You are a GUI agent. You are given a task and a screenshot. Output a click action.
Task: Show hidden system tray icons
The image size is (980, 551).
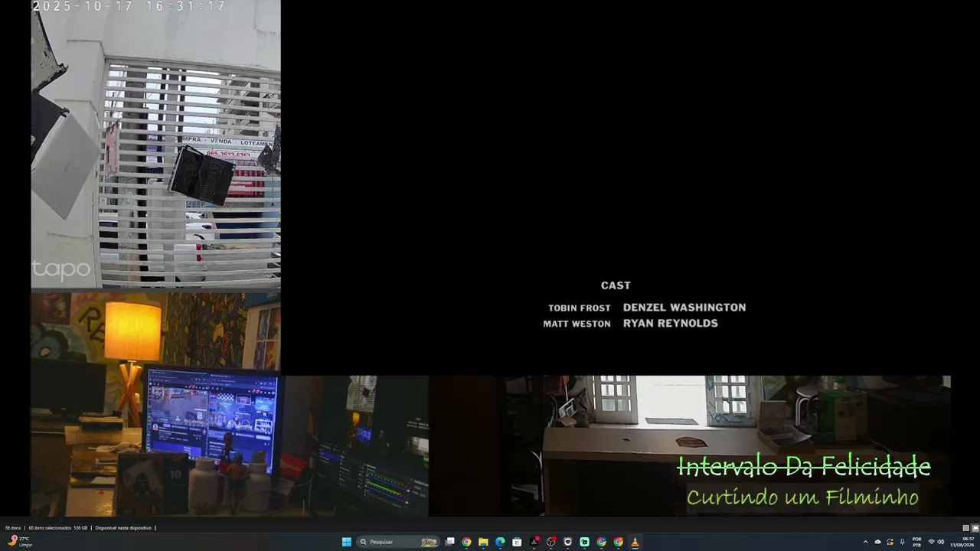tap(865, 542)
